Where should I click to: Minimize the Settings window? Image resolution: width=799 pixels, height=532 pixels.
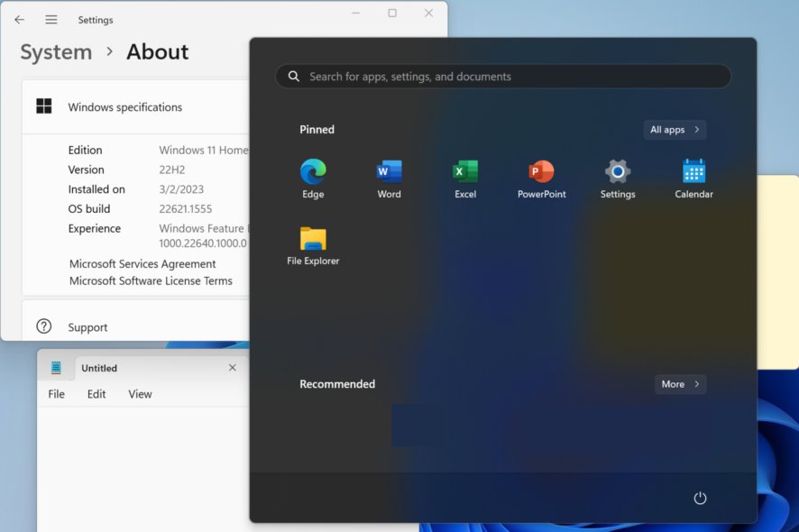click(x=355, y=14)
